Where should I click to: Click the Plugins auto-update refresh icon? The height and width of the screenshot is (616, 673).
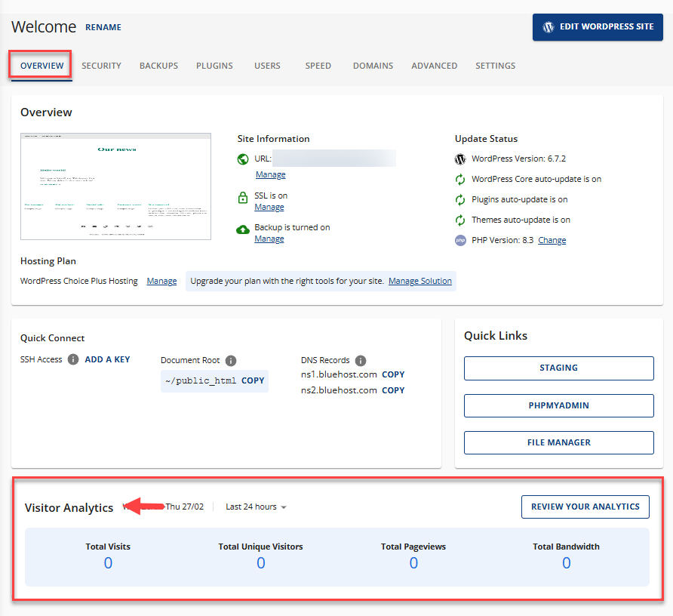click(460, 200)
